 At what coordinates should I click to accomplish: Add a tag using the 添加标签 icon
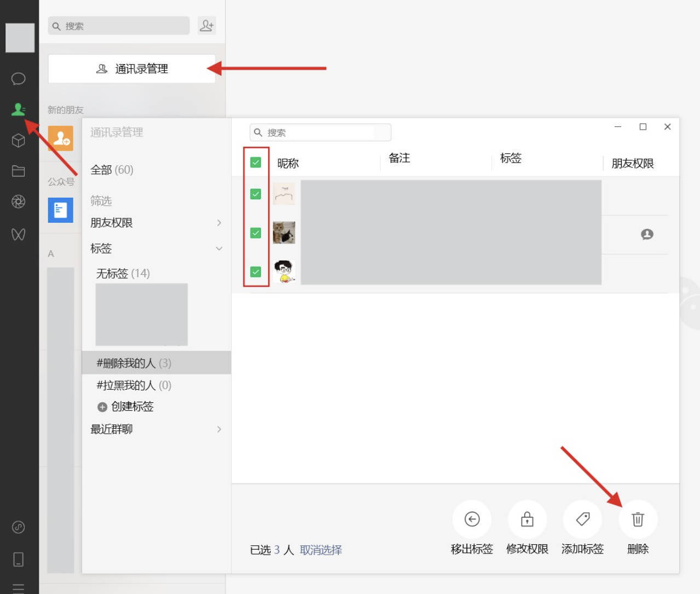[x=582, y=519]
